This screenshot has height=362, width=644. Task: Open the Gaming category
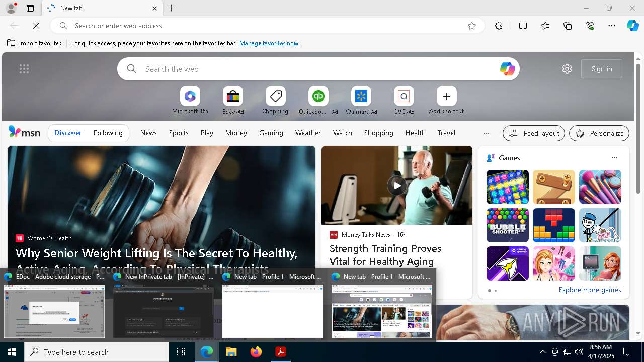(x=271, y=133)
